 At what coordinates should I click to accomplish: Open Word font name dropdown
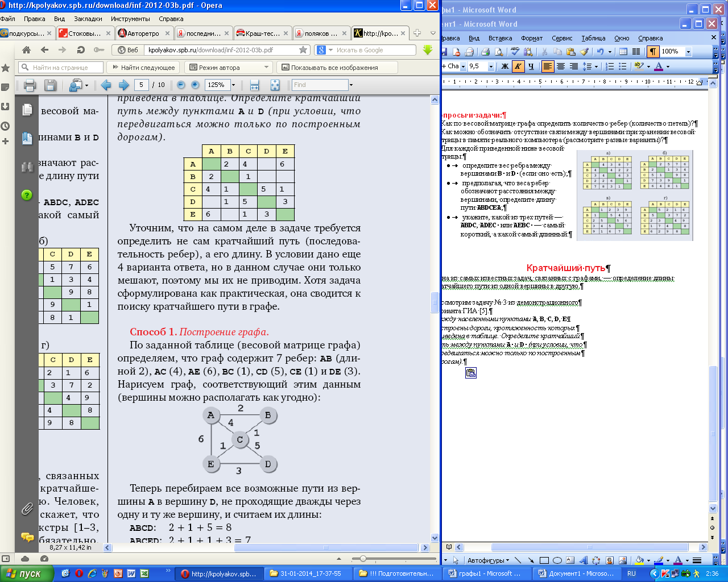pos(463,66)
